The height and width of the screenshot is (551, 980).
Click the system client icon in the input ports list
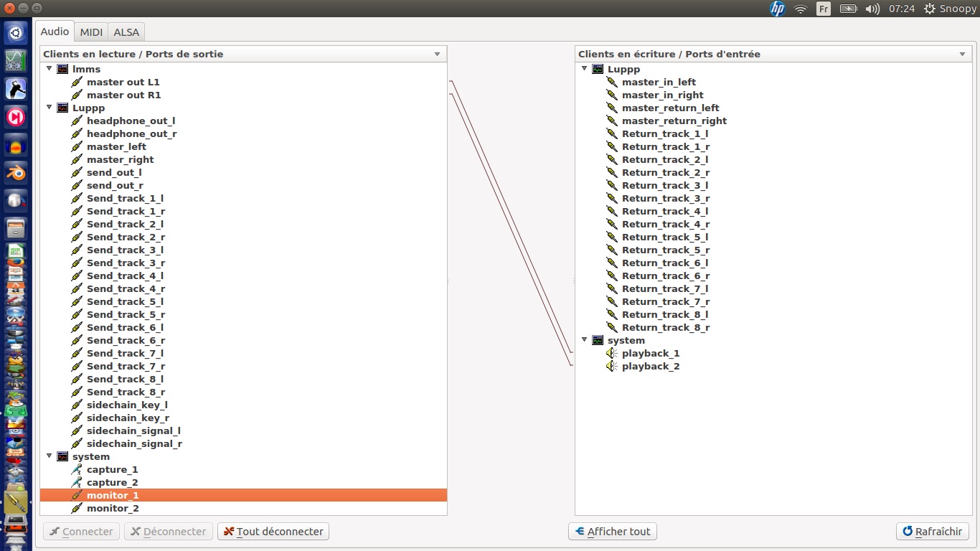click(x=598, y=340)
